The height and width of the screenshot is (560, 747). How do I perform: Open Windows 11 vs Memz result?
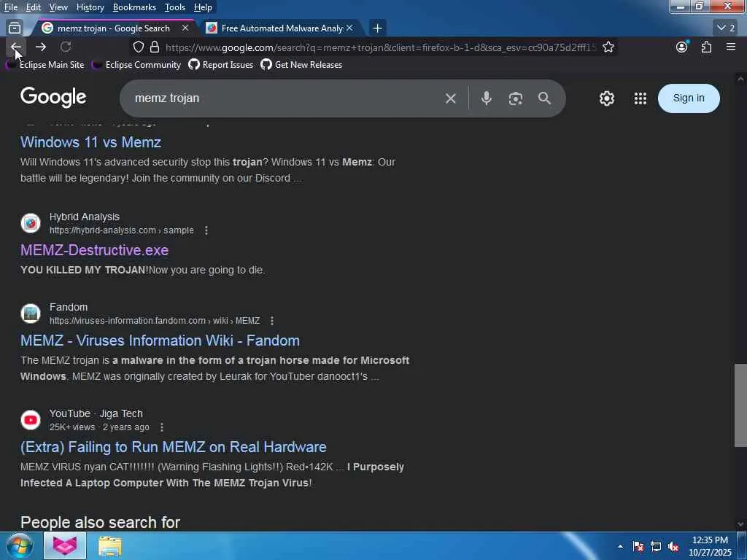90,142
